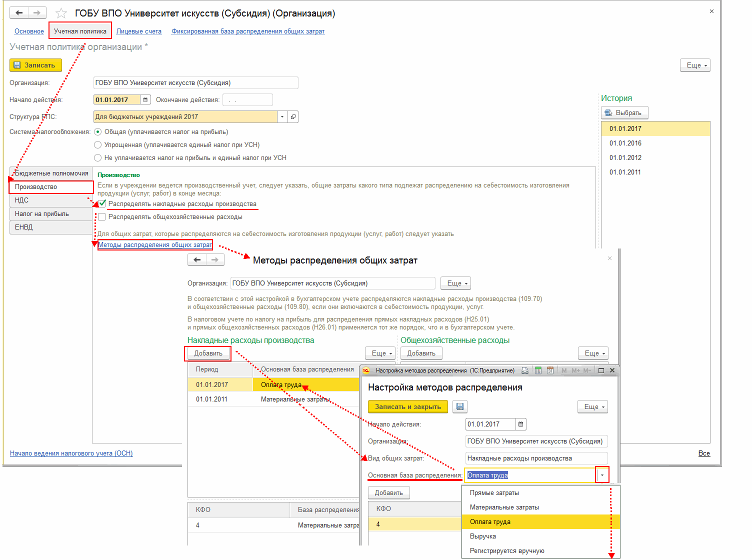The image size is (752, 560).
Task: Open Начало ведения налогового учета (ОСН) link
Action: (71, 453)
